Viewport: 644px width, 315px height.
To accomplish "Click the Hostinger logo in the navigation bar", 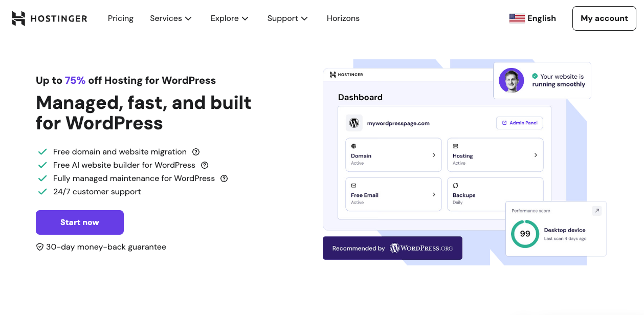I will (49, 18).
